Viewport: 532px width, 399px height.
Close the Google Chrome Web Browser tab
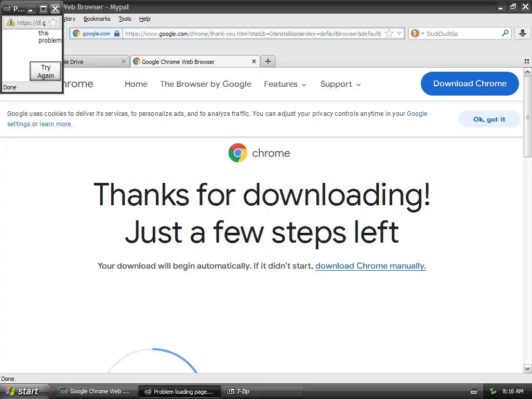(254, 61)
